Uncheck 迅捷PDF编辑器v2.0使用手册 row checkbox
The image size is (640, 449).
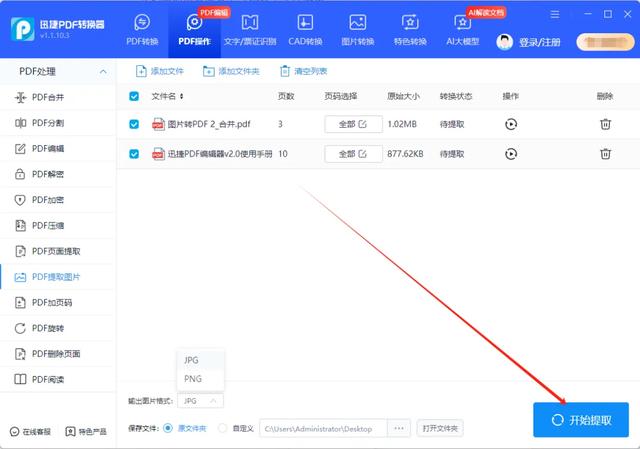(x=134, y=154)
